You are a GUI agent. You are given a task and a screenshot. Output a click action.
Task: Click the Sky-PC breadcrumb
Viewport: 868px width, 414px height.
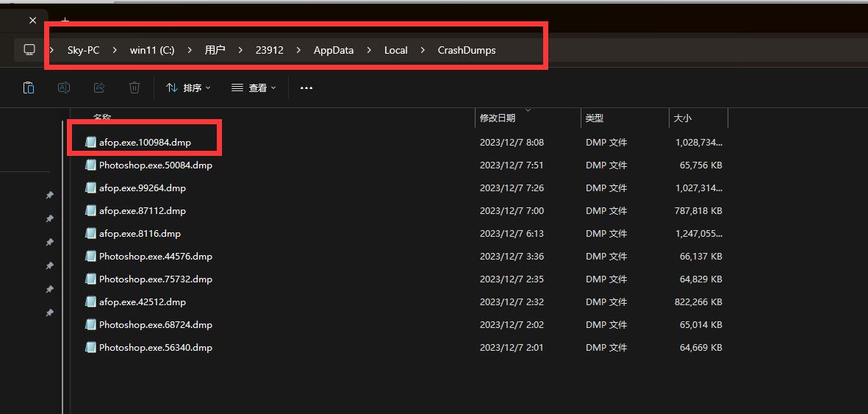click(83, 50)
